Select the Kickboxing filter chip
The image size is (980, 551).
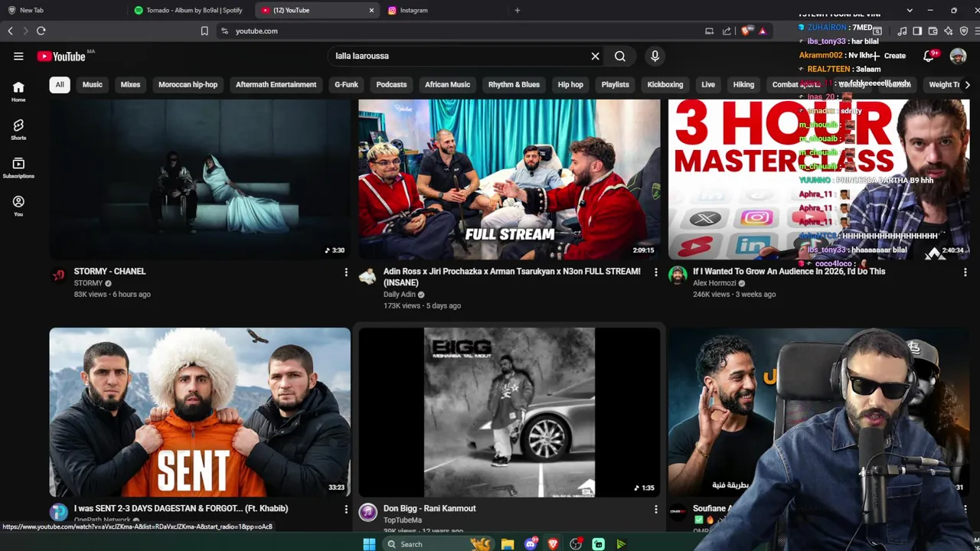coord(665,84)
